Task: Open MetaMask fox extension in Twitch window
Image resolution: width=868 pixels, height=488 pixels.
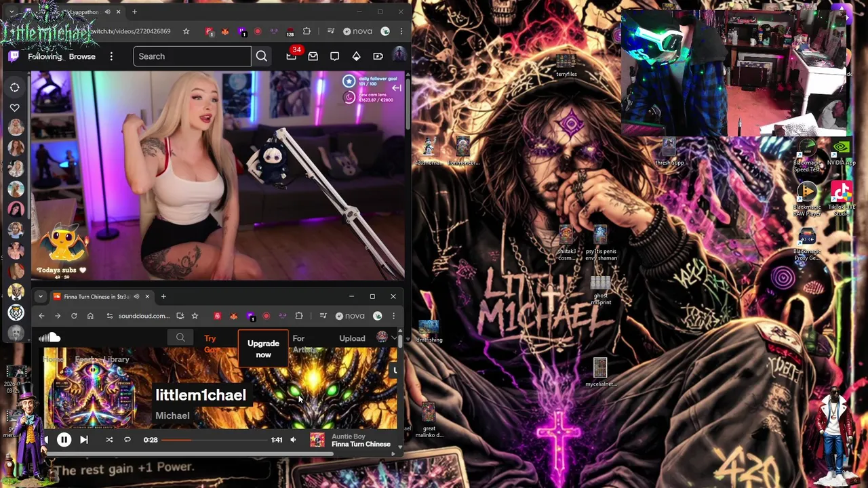Action: pos(225,31)
